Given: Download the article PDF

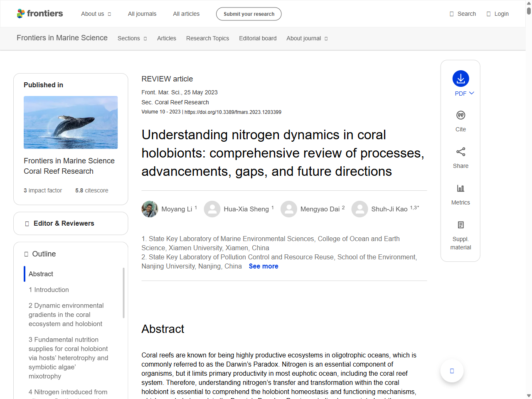Looking at the screenshot, I should tap(461, 79).
